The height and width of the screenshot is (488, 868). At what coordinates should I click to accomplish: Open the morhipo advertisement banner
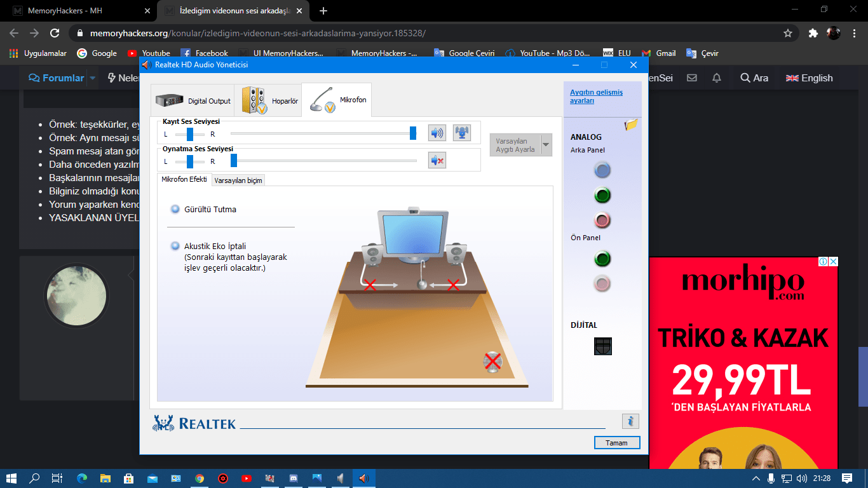pyautogui.click(x=743, y=363)
